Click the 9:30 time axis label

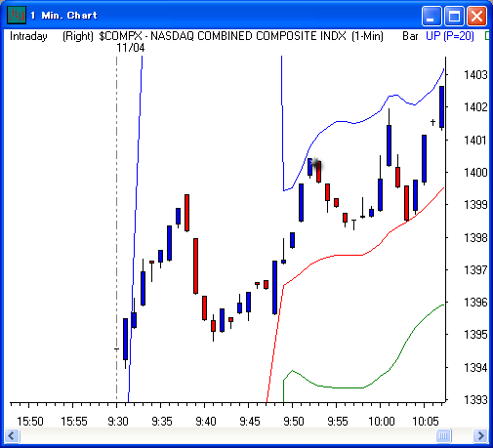[x=118, y=422]
